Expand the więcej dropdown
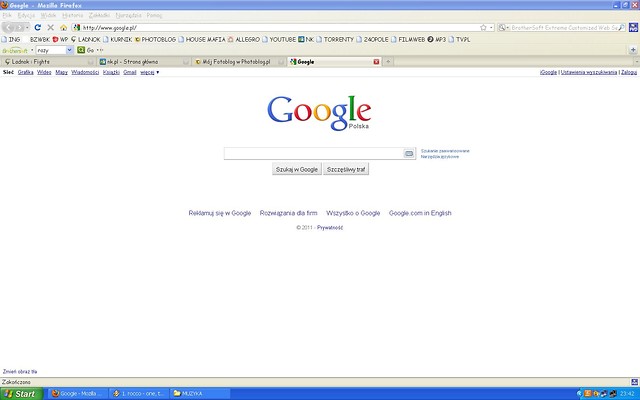 pyautogui.click(x=149, y=72)
